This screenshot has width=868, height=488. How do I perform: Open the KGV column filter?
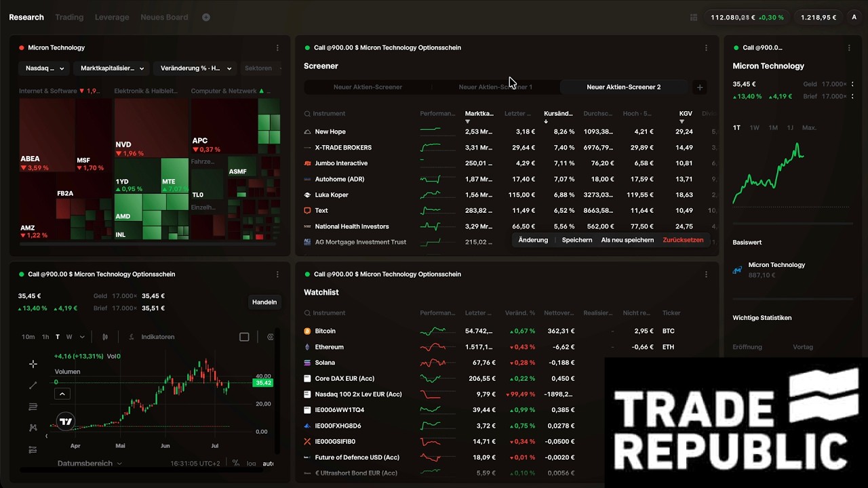682,121
